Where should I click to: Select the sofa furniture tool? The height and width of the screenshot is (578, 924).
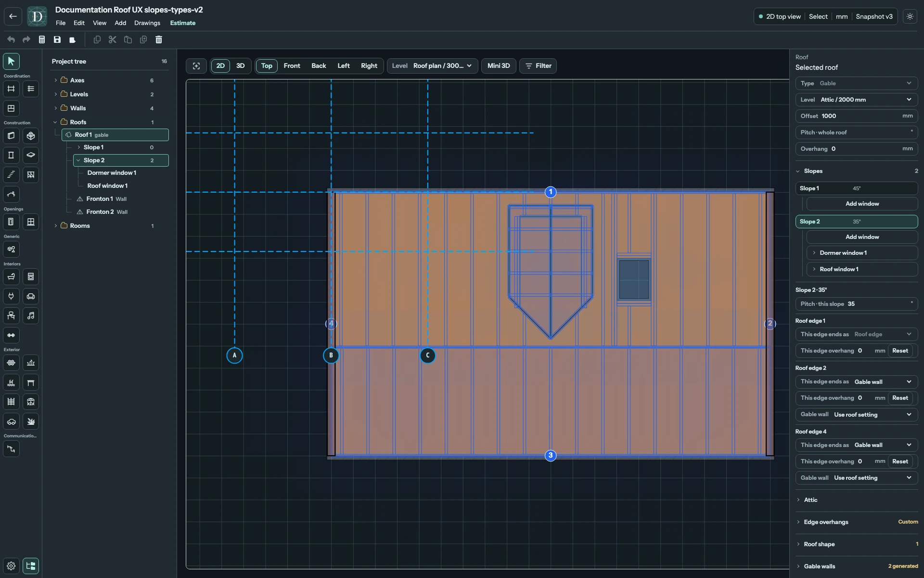(x=31, y=296)
